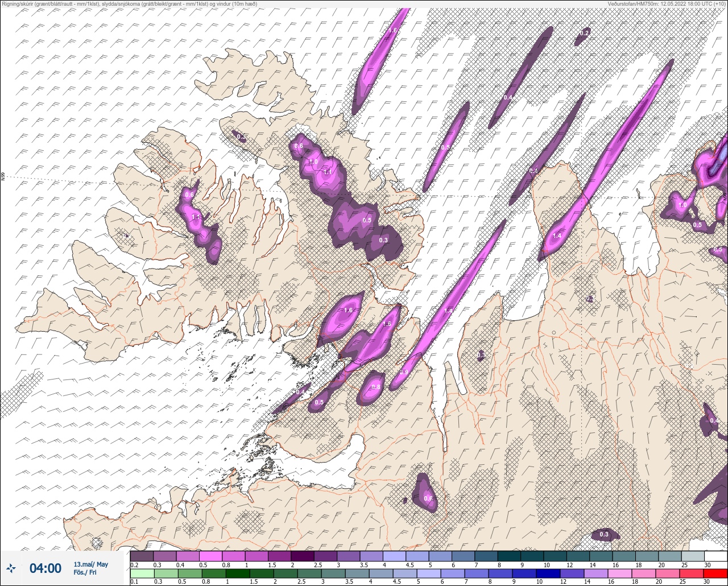The image size is (728, 586).
Task: Click the dark teal upper legend swatch at 8
Action: (x=508, y=556)
